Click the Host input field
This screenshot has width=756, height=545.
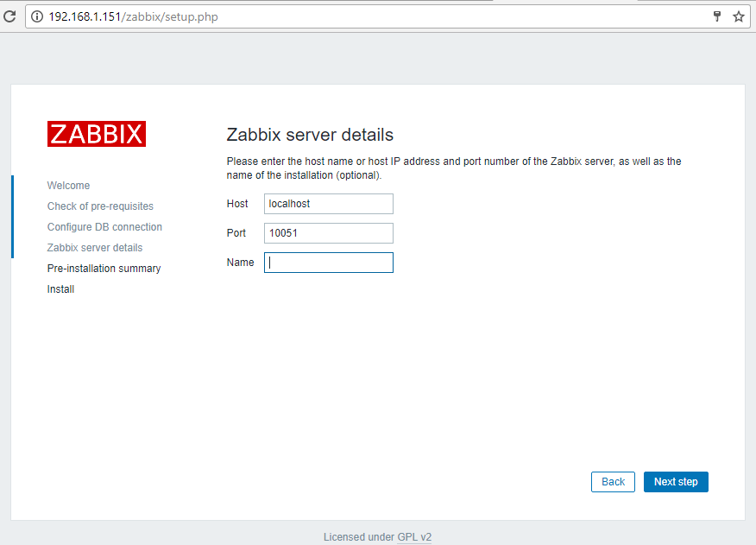[x=328, y=204]
